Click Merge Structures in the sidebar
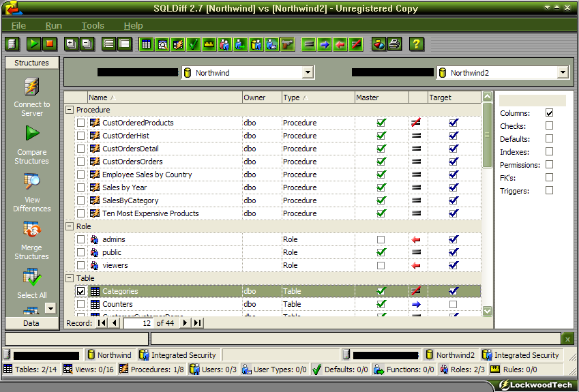This screenshot has height=392, width=579. 32,240
